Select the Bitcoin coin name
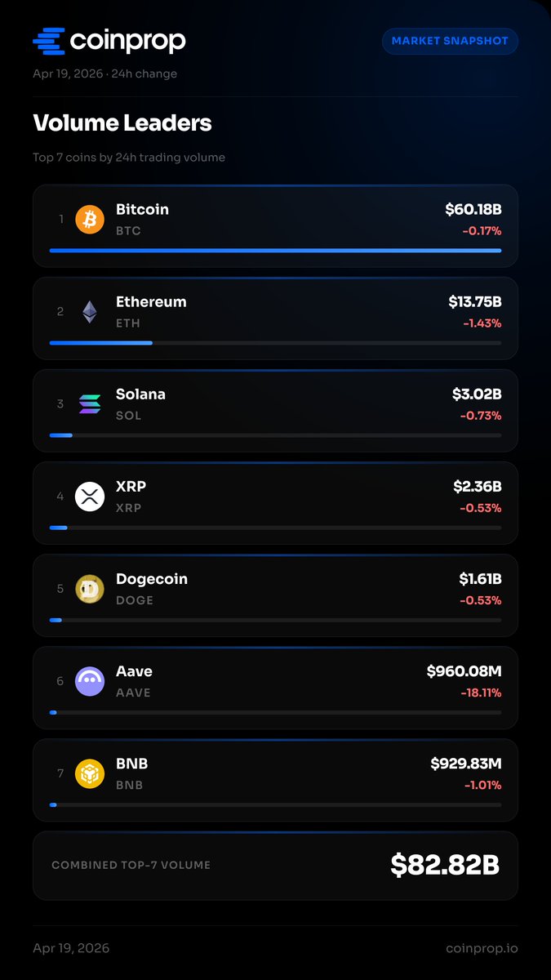The image size is (551, 980). pos(142,210)
